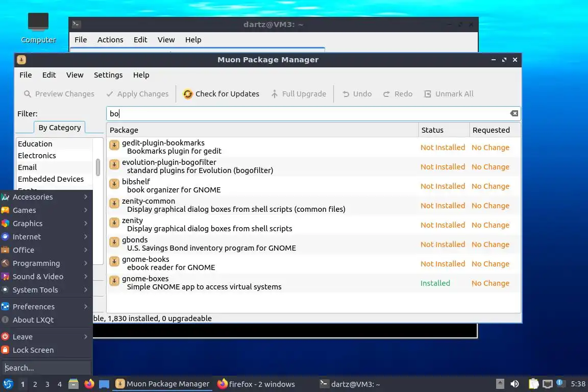
Task: Expand the Sound & Video submenu
Action: click(x=46, y=277)
